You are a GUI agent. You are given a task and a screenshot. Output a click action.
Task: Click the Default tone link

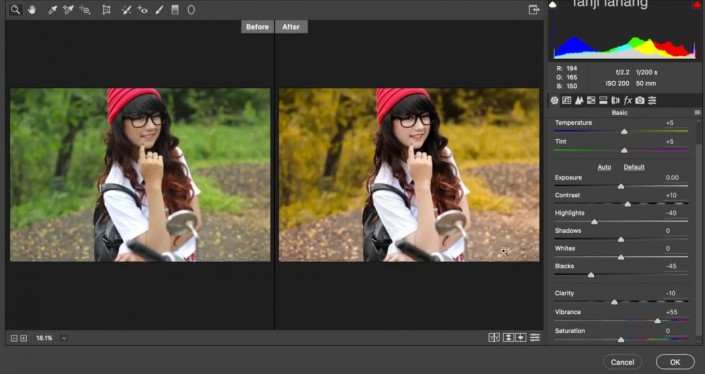pyautogui.click(x=634, y=167)
